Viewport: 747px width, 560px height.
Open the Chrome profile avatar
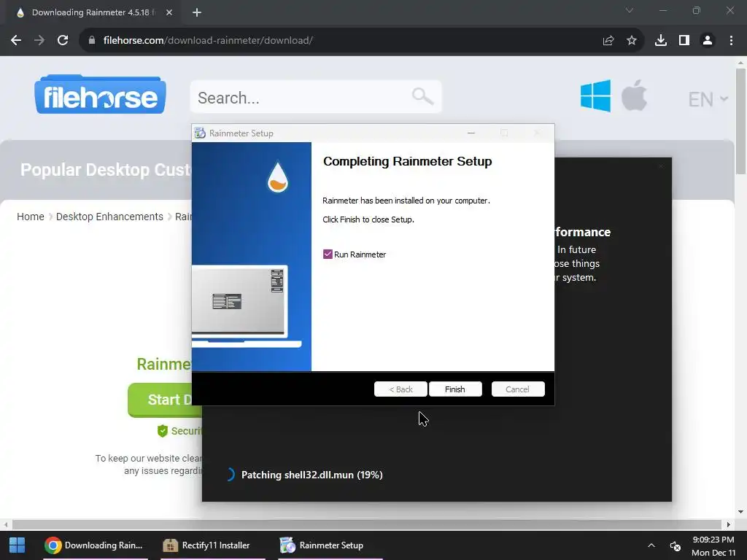708,41
